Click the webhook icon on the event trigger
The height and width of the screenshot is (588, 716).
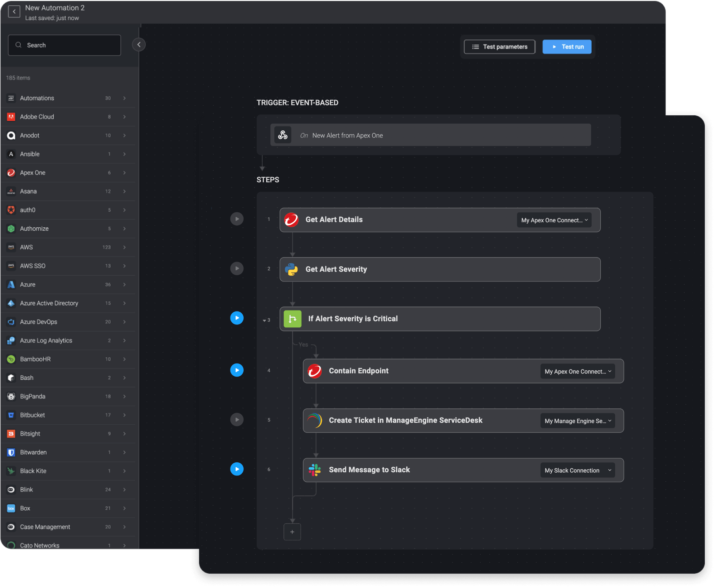click(283, 135)
